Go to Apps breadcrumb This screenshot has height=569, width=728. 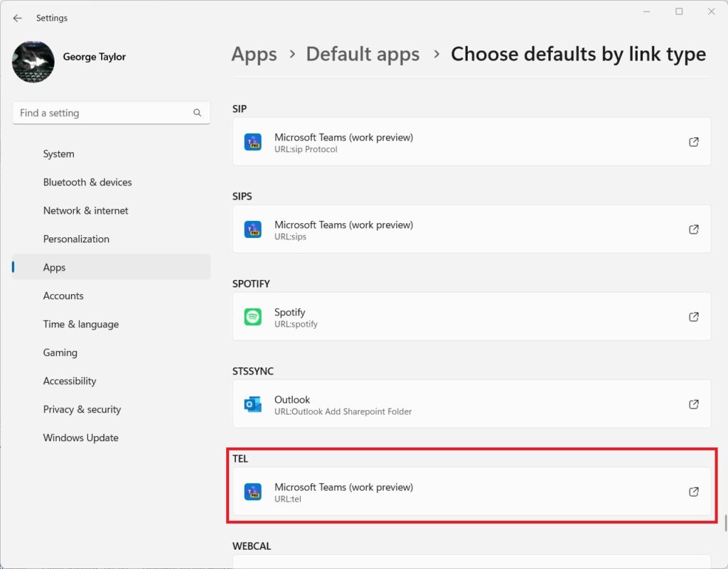[x=254, y=54]
